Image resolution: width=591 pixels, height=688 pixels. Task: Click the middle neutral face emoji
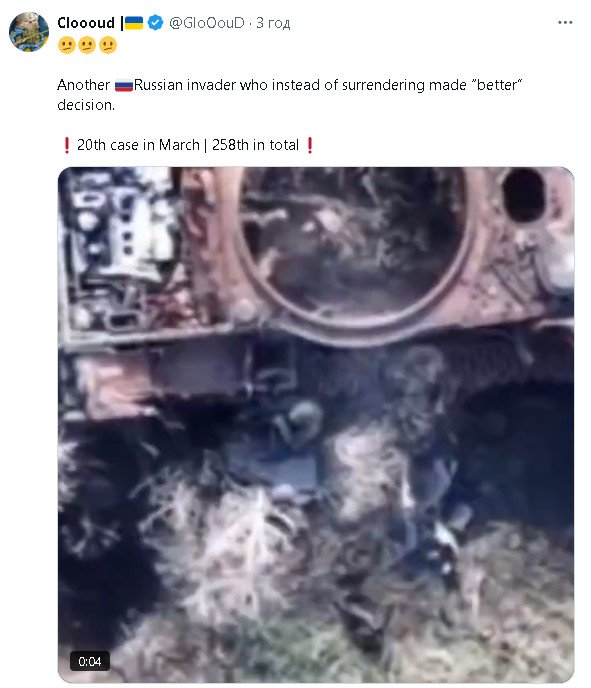87,45
